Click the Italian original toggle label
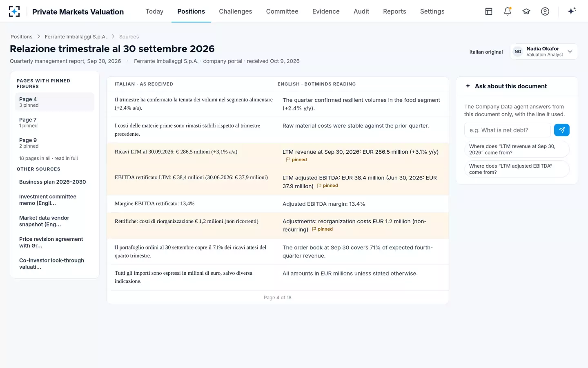Viewport: 588px width, 368px height. tap(486, 52)
